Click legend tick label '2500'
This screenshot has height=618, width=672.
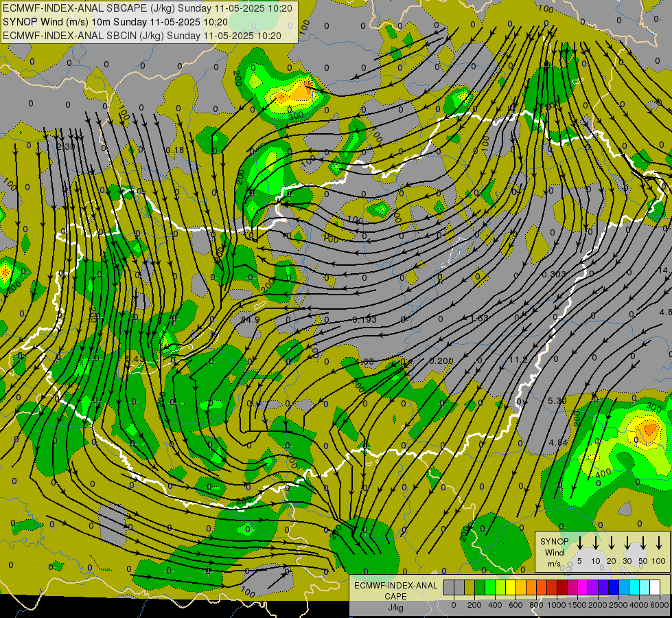(618, 605)
